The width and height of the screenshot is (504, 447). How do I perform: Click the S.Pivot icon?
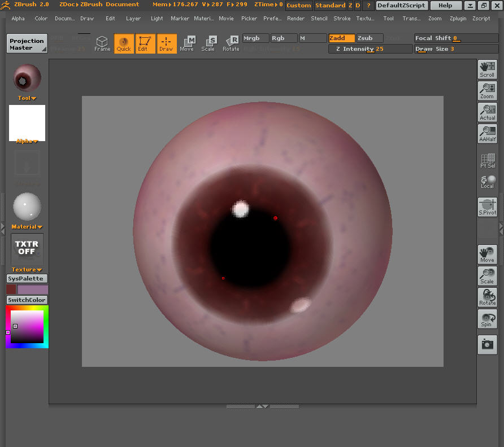pyautogui.click(x=487, y=207)
